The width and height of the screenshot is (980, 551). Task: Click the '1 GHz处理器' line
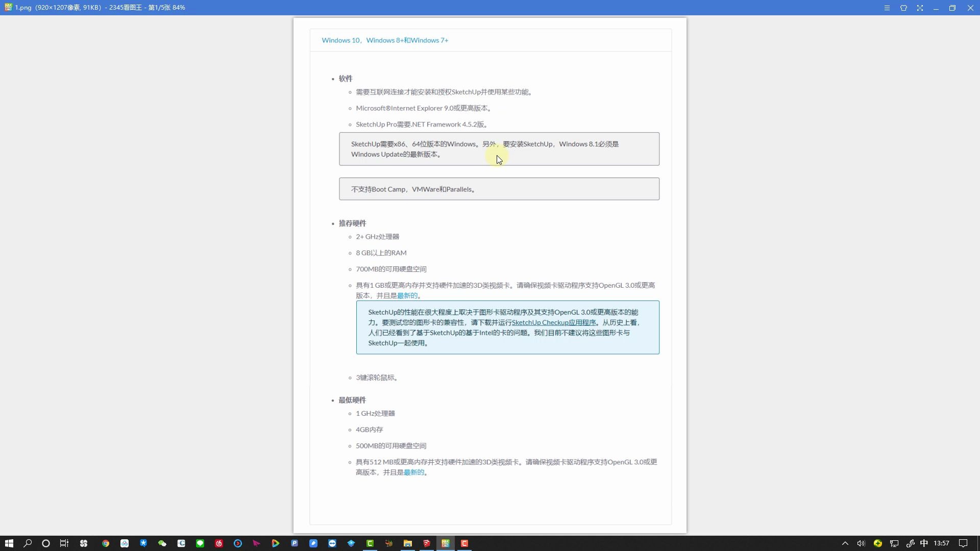pos(375,414)
